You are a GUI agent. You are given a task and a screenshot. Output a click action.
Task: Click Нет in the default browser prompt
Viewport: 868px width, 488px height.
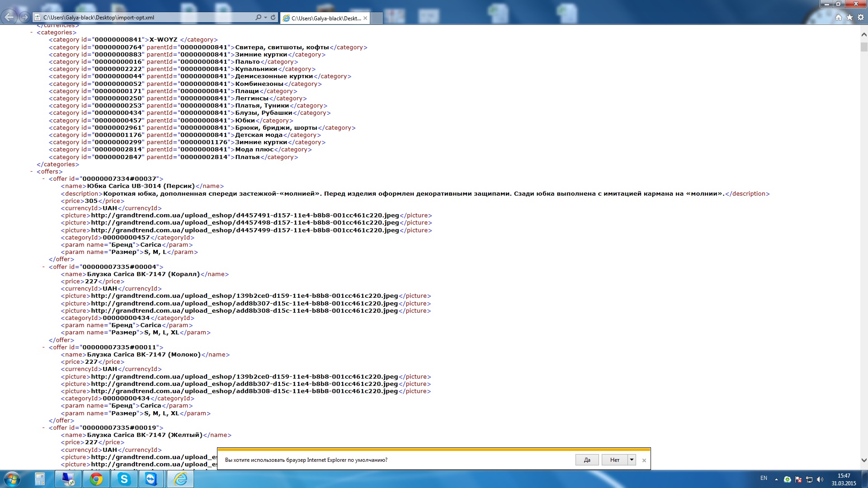point(614,460)
